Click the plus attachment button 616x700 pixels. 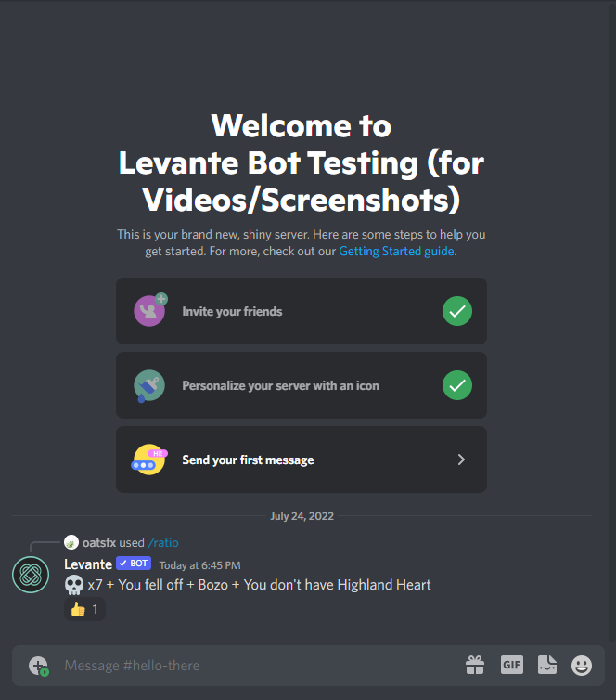[x=38, y=666]
